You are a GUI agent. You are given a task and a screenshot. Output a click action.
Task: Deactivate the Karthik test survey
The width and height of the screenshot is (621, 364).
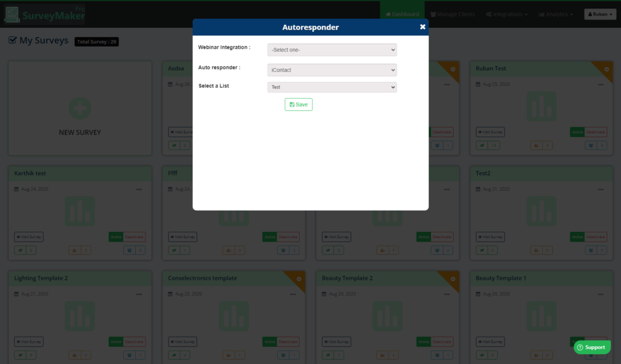[x=134, y=237]
